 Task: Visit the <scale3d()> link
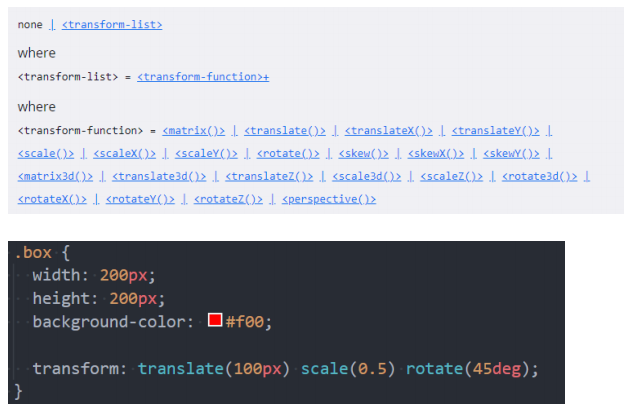click(367, 176)
